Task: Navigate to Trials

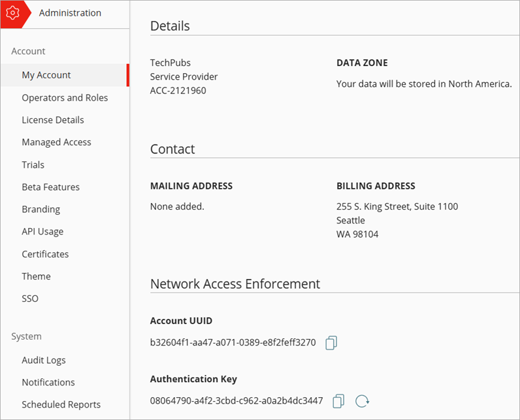Action: (x=33, y=165)
